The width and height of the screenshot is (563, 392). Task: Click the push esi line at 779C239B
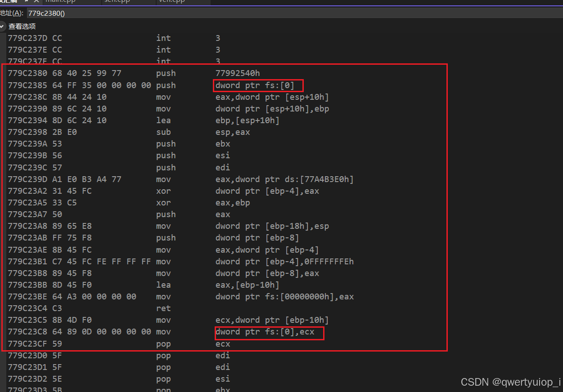pos(119,156)
